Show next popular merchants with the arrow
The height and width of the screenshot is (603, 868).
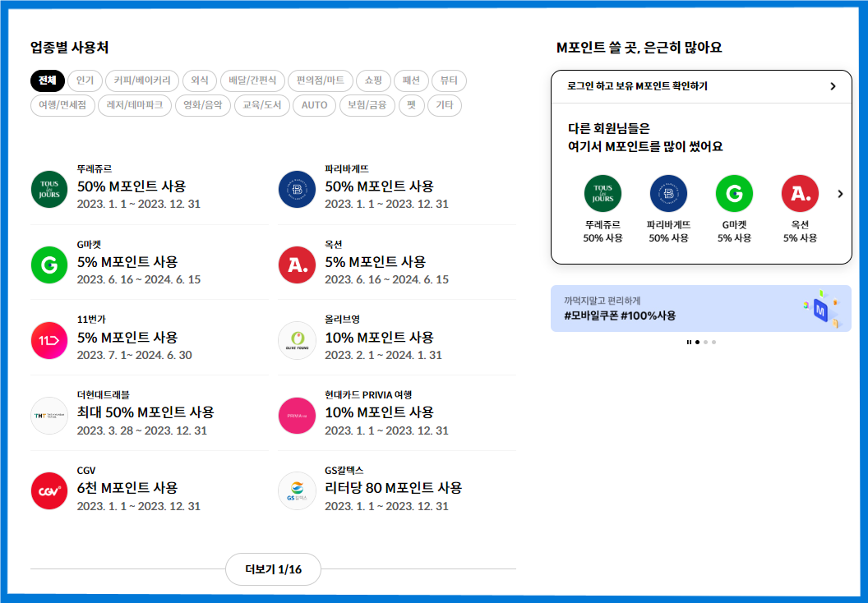(x=840, y=194)
